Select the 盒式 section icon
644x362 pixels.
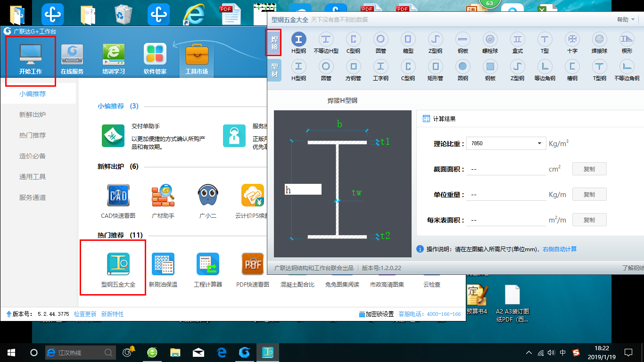pyautogui.click(x=518, y=43)
